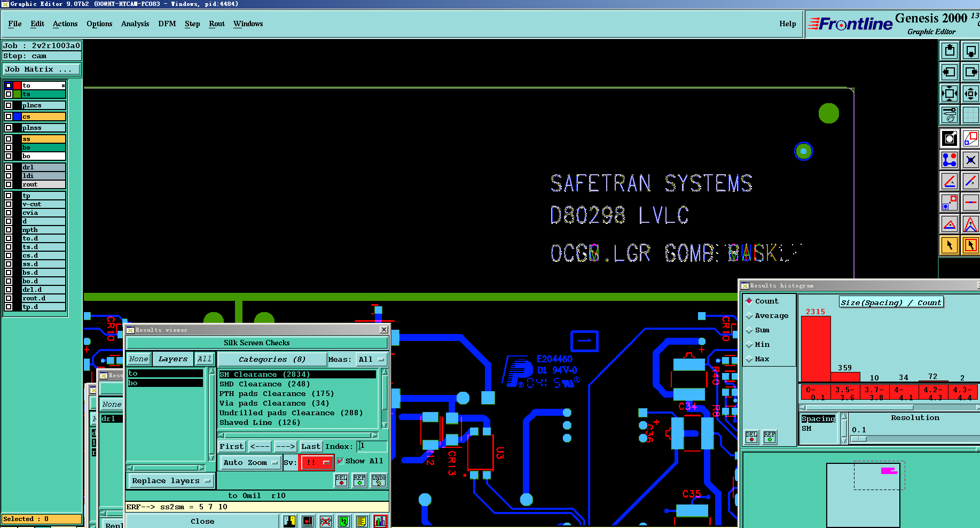The width and height of the screenshot is (980, 528).
Task: Click the Categories (8) button
Action: coord(272,359)
